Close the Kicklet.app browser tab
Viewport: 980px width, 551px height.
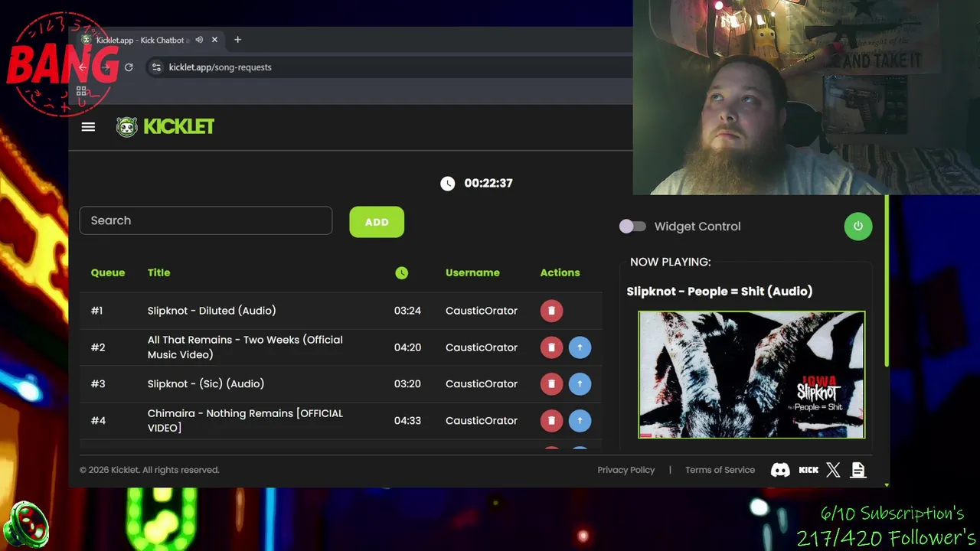[x=214, y=40]
